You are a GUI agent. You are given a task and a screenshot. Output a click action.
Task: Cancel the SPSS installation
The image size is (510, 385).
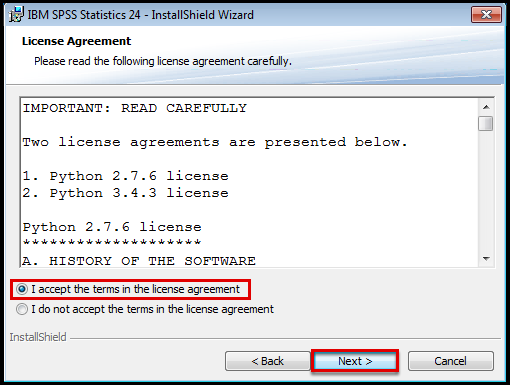[x=450, y=361]
